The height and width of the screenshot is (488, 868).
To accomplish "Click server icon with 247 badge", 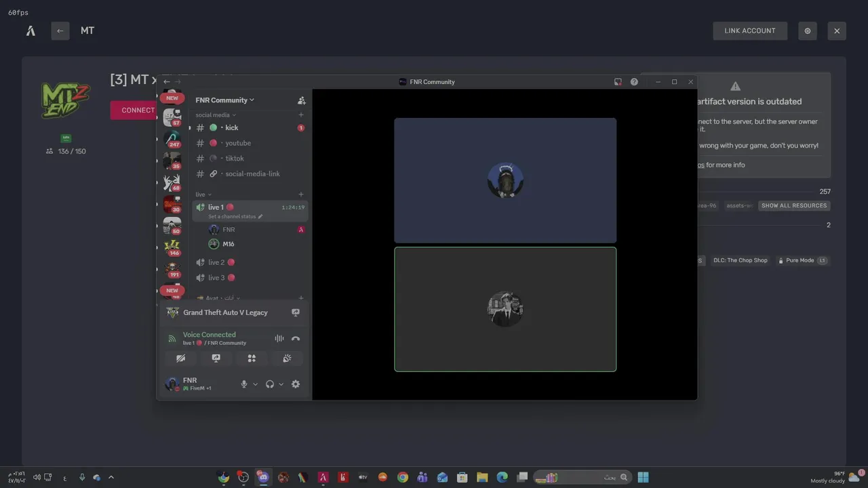I will 172,140.
